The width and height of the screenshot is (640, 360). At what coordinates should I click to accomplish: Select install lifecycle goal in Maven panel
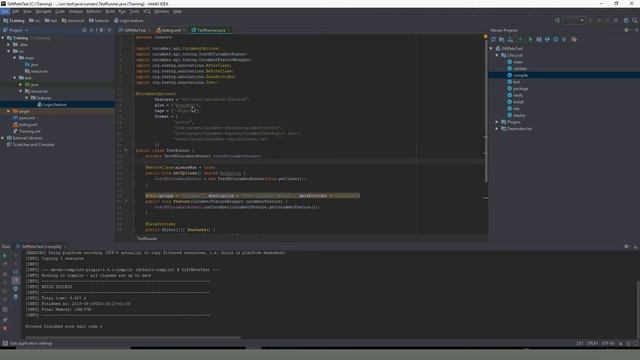pos(518,102)
